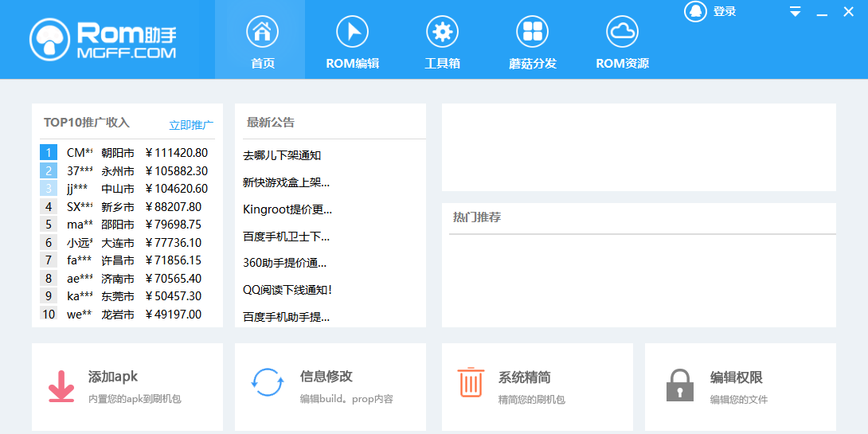The width and height of the screenshot is (868, 434).
Task: Click the 立即推广 link
Action: pyautogui.click(x=191, y=125)
